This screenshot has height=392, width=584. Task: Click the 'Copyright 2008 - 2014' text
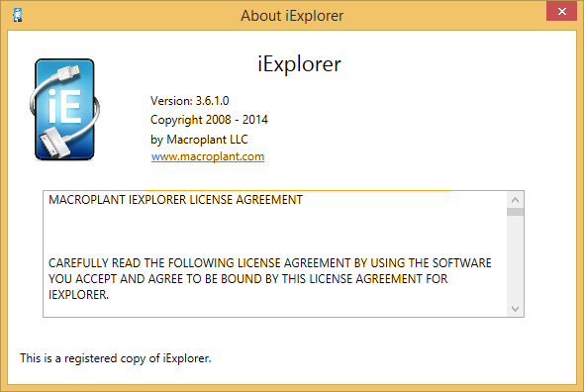click(x=209, y=120)
